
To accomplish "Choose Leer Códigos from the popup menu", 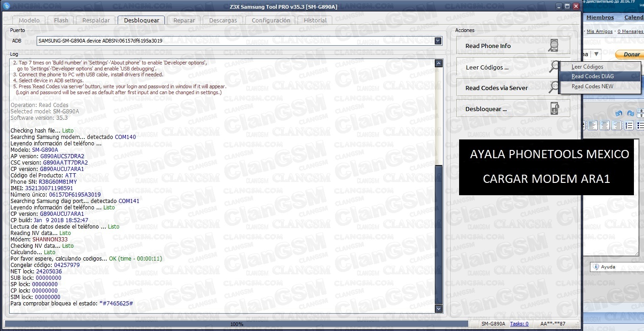I will tap(587, 67).
